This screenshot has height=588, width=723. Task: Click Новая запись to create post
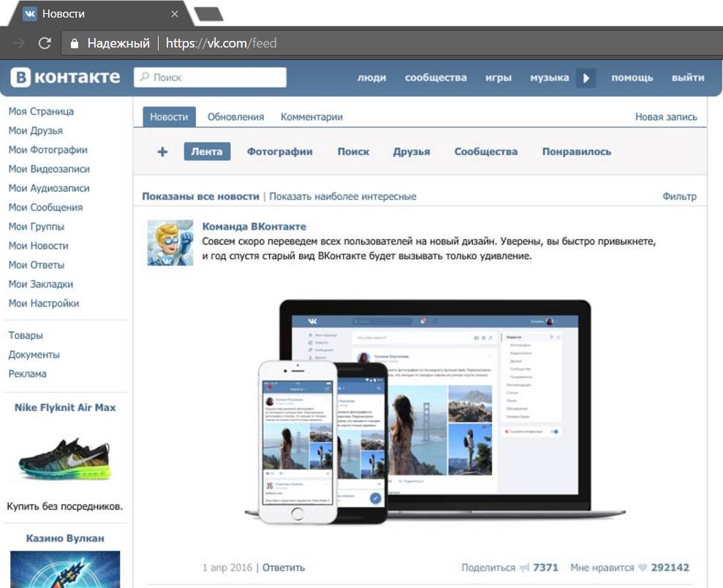[665, 117]
